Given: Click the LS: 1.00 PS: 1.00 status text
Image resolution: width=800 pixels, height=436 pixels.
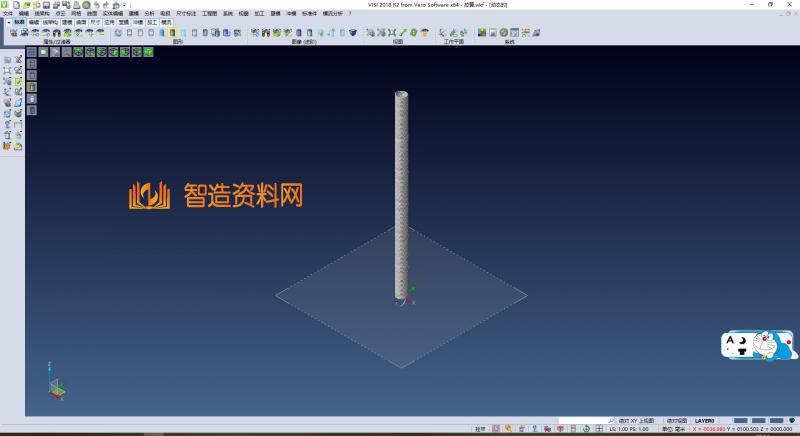Looking at the screenshot, I should tap(629, 429).
